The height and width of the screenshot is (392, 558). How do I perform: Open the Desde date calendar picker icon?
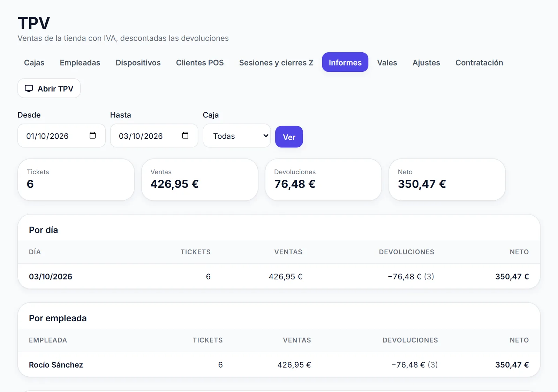[92, 136]
